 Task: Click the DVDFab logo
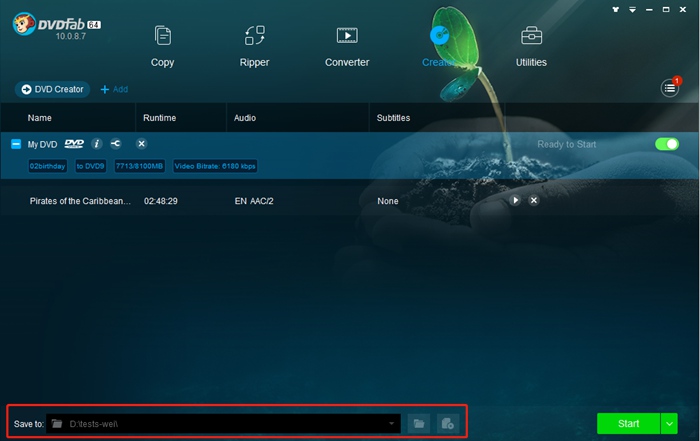[57, 26]
